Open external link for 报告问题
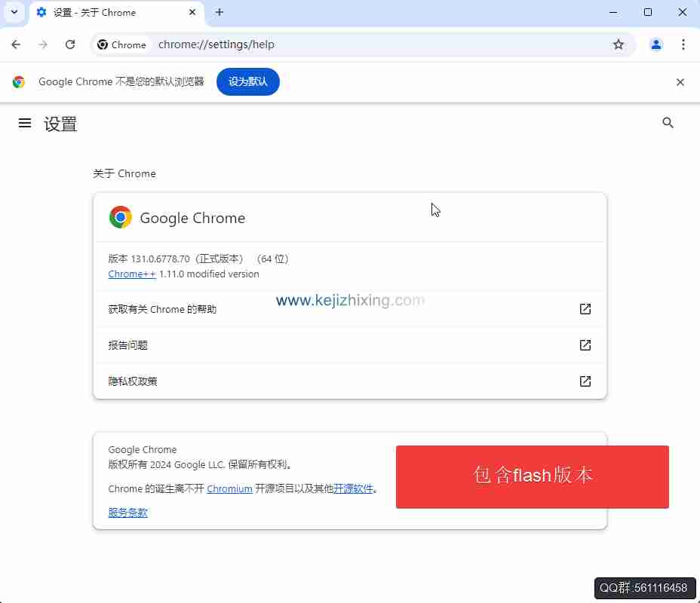 pos(585,344)
